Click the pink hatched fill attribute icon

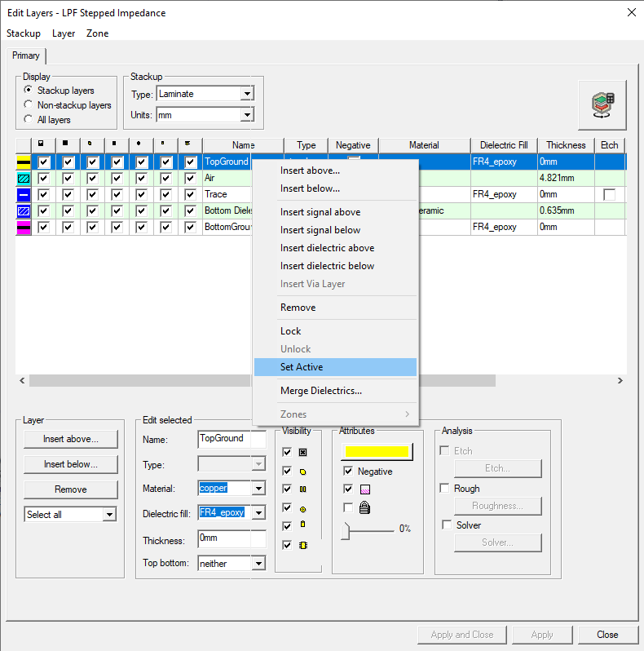(x=365, y=489)
